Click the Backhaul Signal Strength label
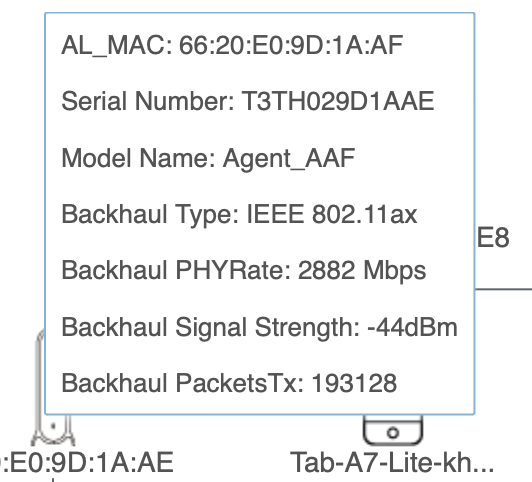The width and height of the screenshot is (532, 482). 210,328
